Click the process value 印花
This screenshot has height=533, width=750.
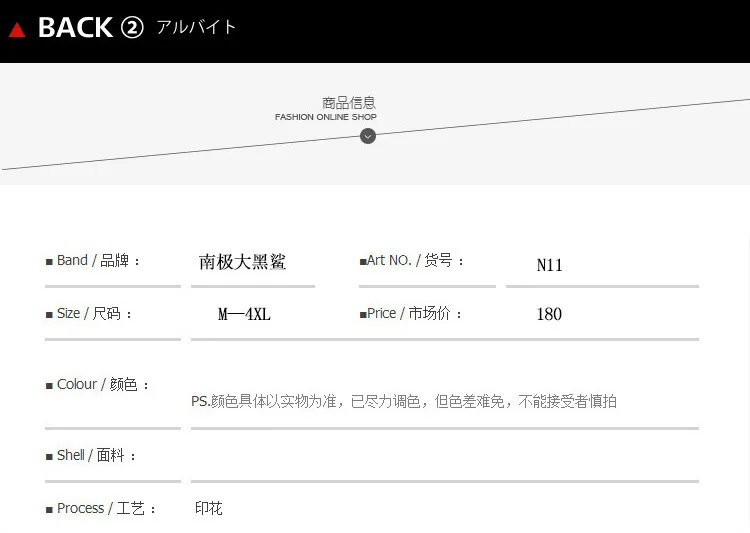209,508
